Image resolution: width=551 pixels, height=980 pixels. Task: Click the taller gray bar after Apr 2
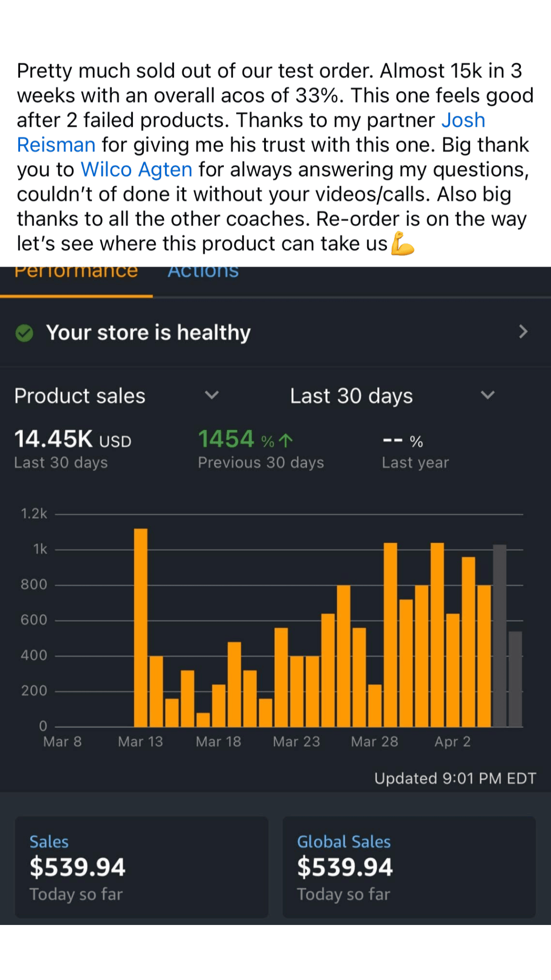499,635
